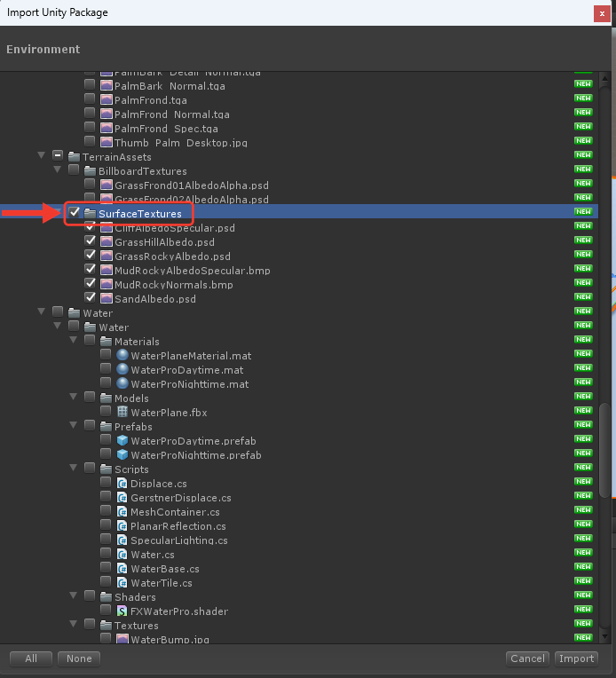The width and height of the screenshot is (616, 678).
Task: Click the scrollbar up arrow
Action: pyautogui.click(x=604, y=79)
